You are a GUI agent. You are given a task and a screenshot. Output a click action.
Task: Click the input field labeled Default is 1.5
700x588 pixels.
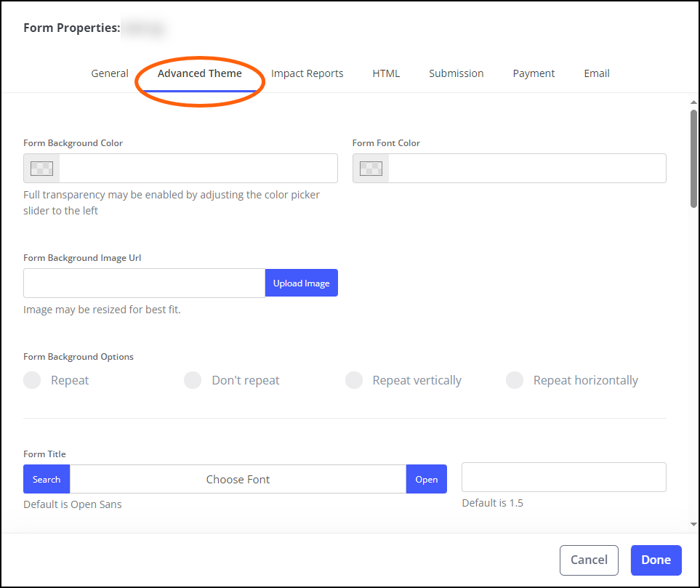click(563, 477)
